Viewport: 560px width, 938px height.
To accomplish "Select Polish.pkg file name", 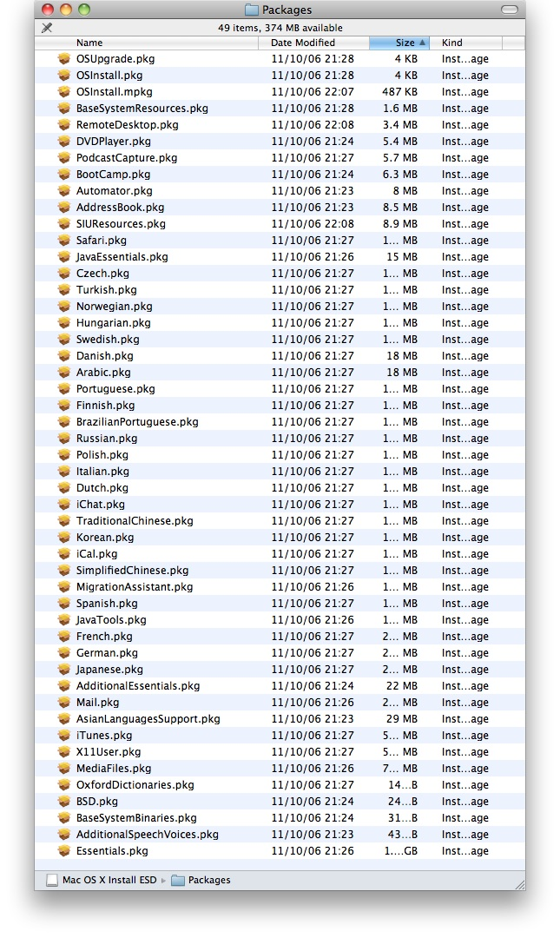I will tap(102, 454).
